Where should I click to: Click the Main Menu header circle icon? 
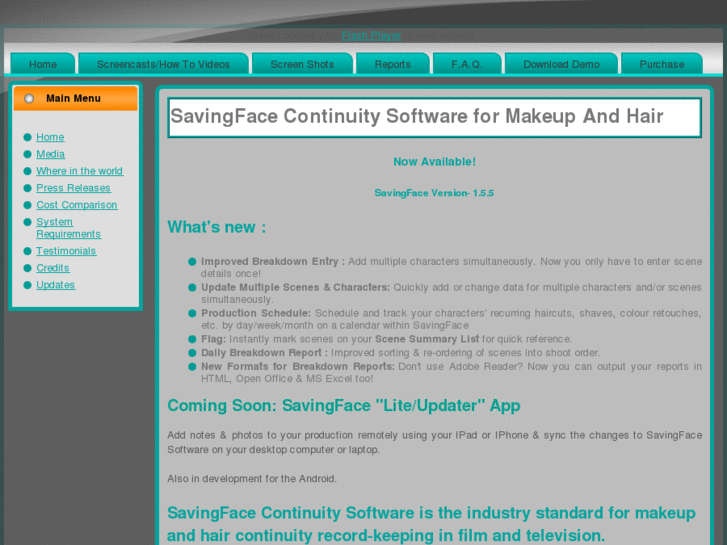pyautogui.click(x=29, y=98)
